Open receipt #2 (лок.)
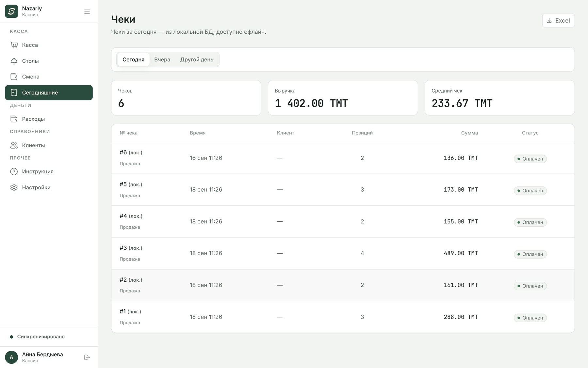This screenshot has height=368, width=588. pyautogui.click(x=343, y=285)
